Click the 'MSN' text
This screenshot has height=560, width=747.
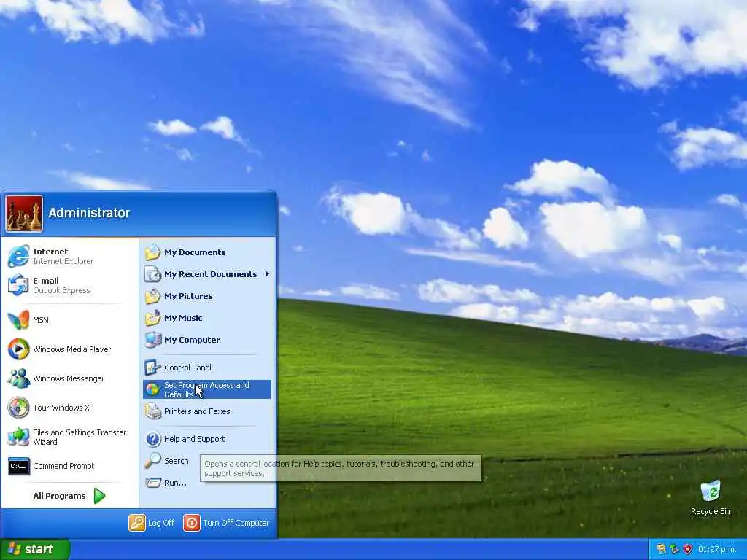[41, 320]
